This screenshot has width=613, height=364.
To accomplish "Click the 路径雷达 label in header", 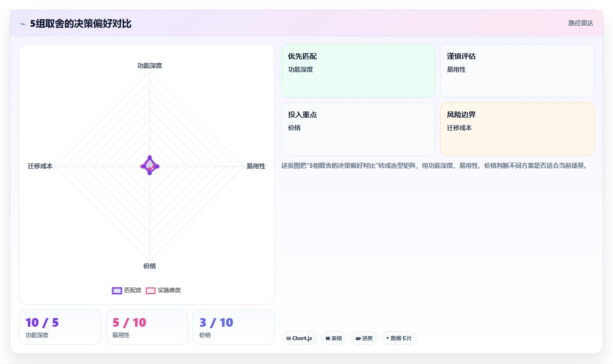I will pyautogui.click(x=580, y=23).
